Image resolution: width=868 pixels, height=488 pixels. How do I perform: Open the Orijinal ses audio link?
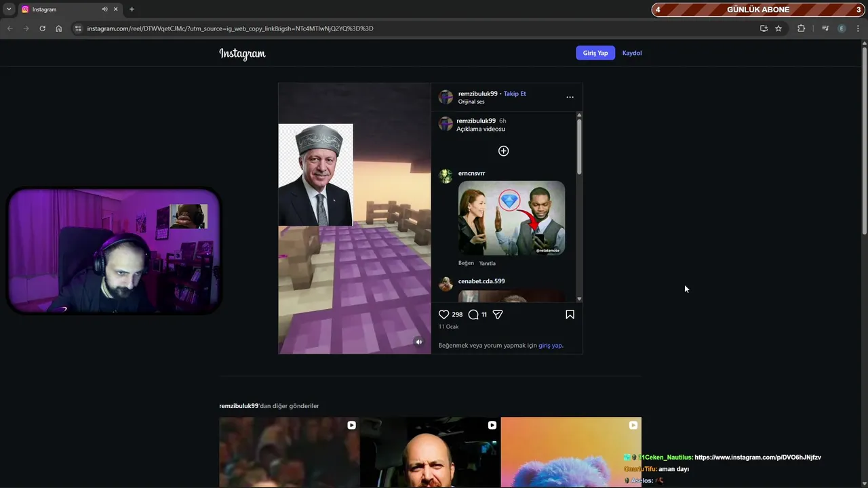pyautogui.click(x=471, y=102)
